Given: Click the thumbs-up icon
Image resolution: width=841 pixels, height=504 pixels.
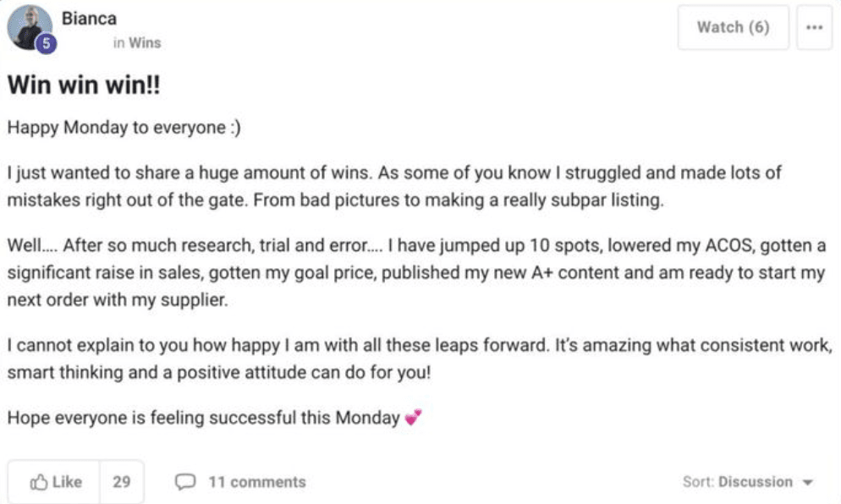Looking at the screenshot, I should pyautogui.click(x=39, y=482).
